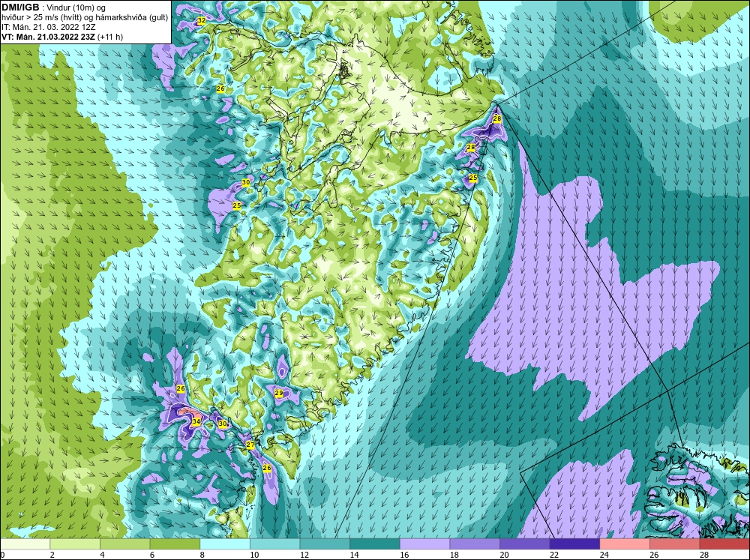Viewport: 750px width, 560px height.
Task: Click the yellow gust label 34
Action: coord(196,422)
